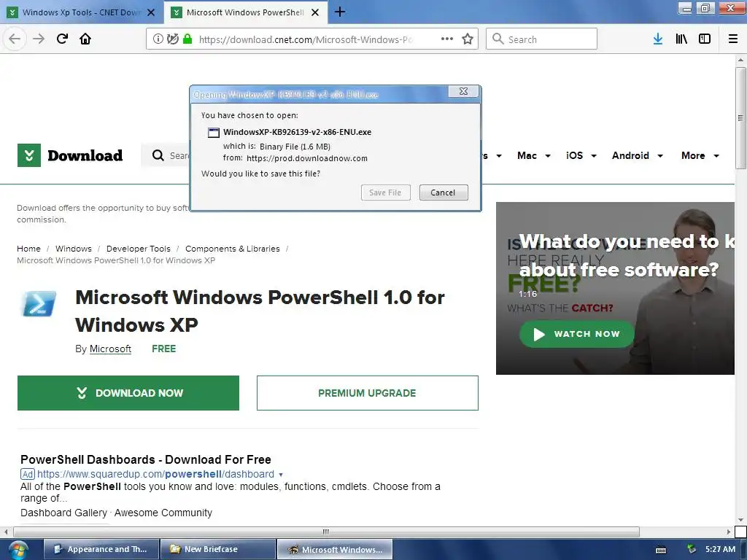This screenshot has height=560, width=747.
Task: Click the PowerShell application icon
Action: pos(39,303)
